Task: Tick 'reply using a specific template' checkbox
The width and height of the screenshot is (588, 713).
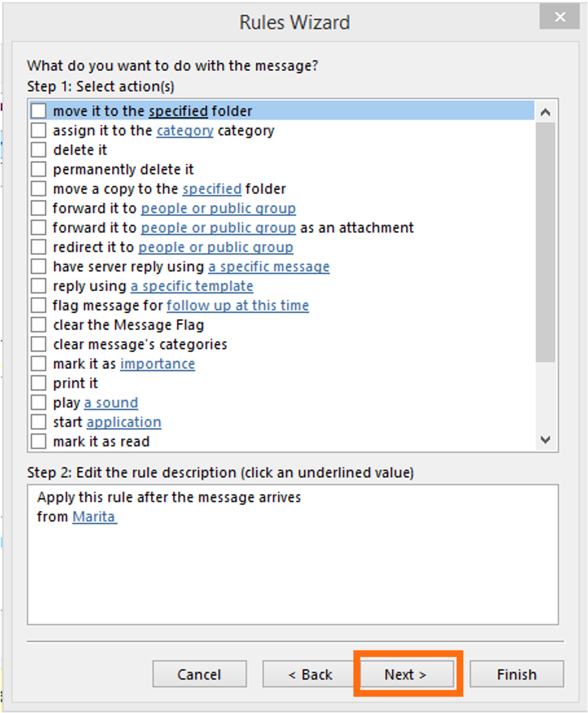Action: (x=39, y=286)
